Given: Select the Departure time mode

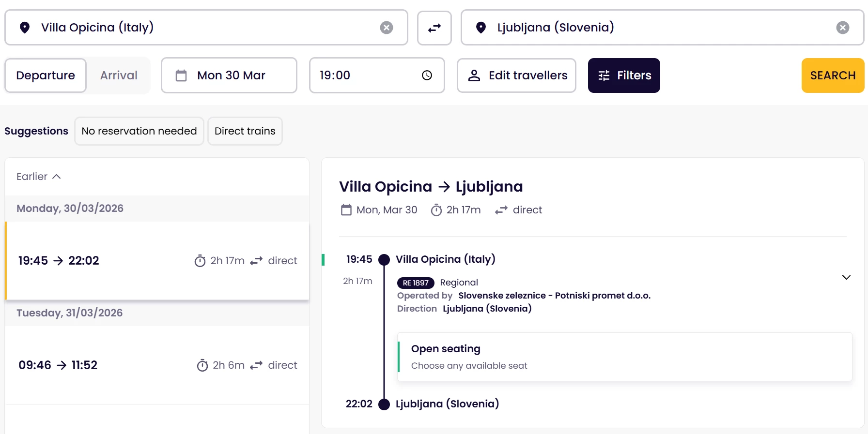Looking at the screenshot, I should coord(46,75).
